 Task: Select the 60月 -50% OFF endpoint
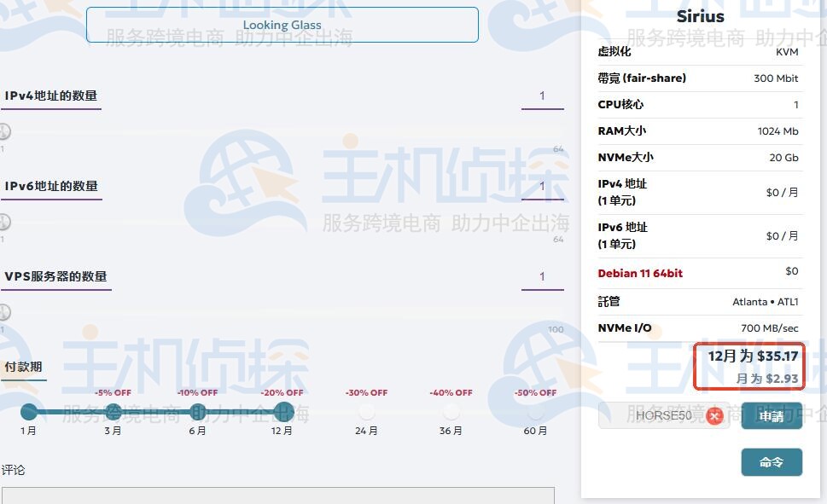[534, 410]
